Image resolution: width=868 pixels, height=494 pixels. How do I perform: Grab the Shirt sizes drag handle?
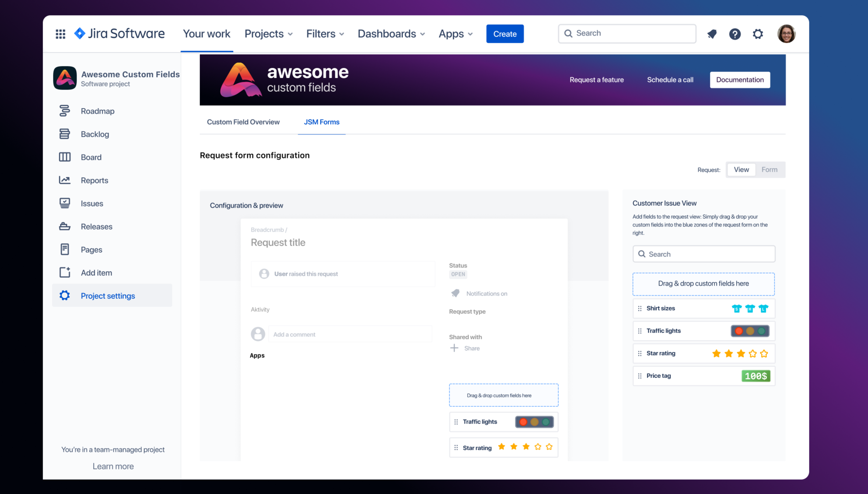[640, 308]
